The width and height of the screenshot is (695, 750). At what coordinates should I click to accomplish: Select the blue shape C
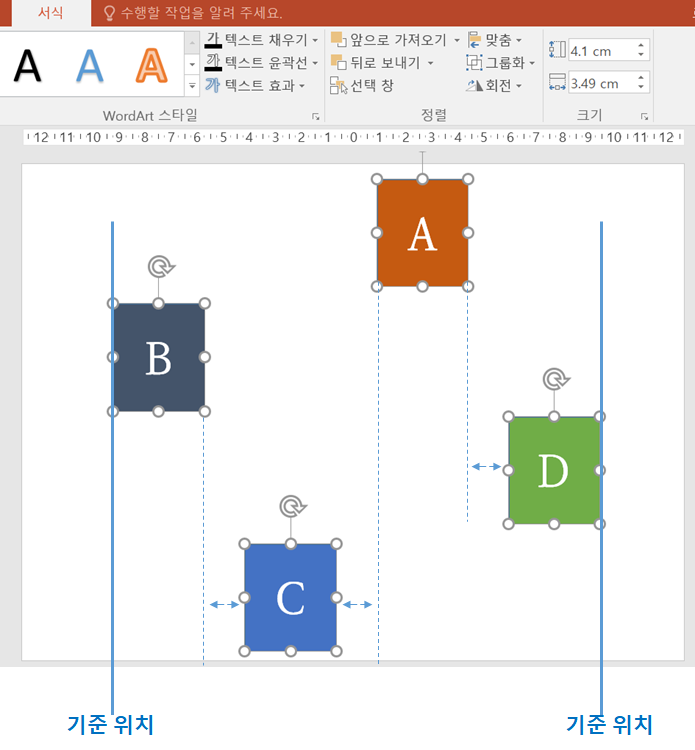[290, 597]
